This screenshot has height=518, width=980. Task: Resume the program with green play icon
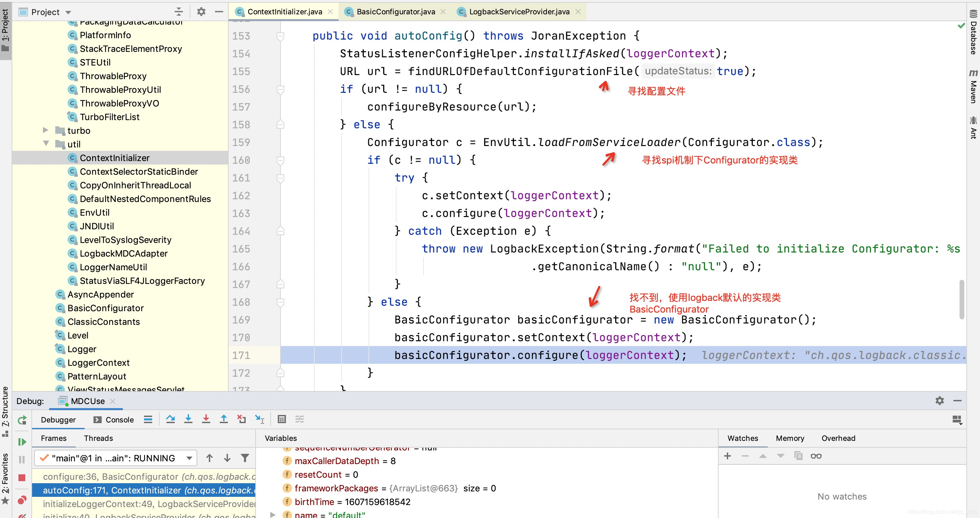point(22,442)
